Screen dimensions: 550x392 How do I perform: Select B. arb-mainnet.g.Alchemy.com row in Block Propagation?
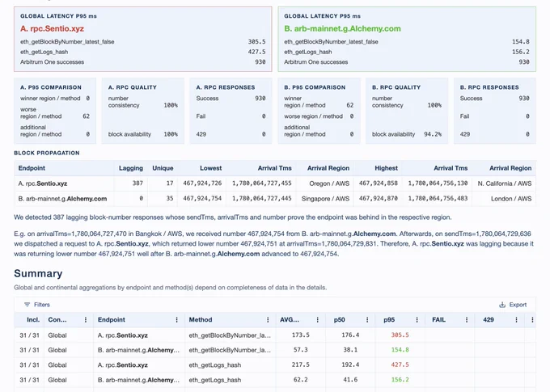pos(275,199)
